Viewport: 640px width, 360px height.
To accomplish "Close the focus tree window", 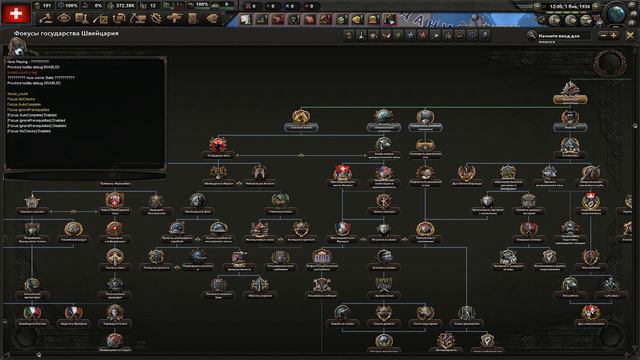I will pyautogui.click(x=630, y=36).
